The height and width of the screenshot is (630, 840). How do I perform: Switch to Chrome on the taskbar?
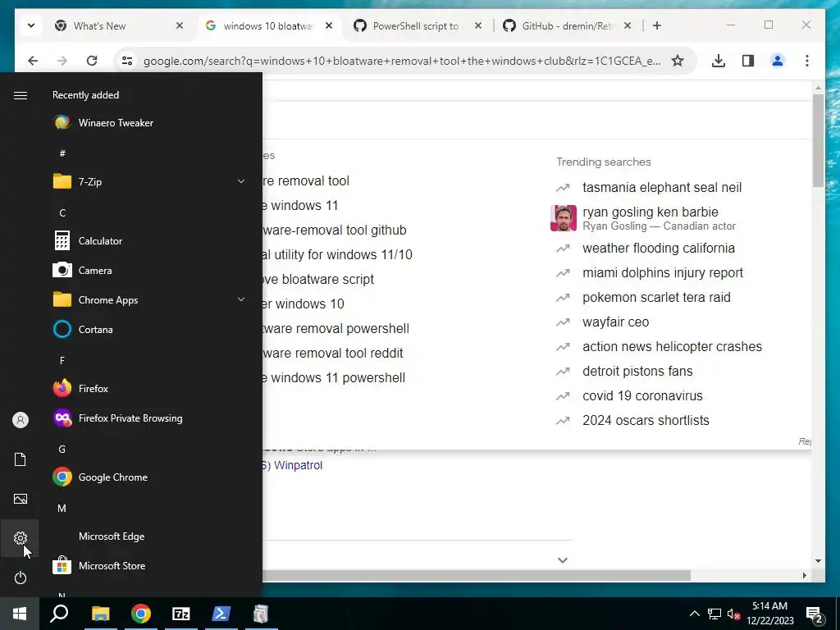pyautogui.click(x=141, y=614)
